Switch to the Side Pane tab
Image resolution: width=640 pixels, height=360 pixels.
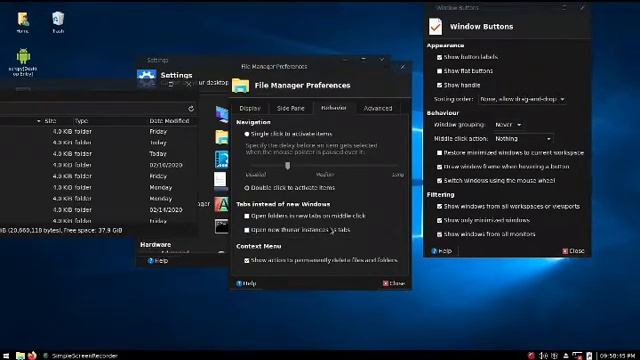(291, 109)
